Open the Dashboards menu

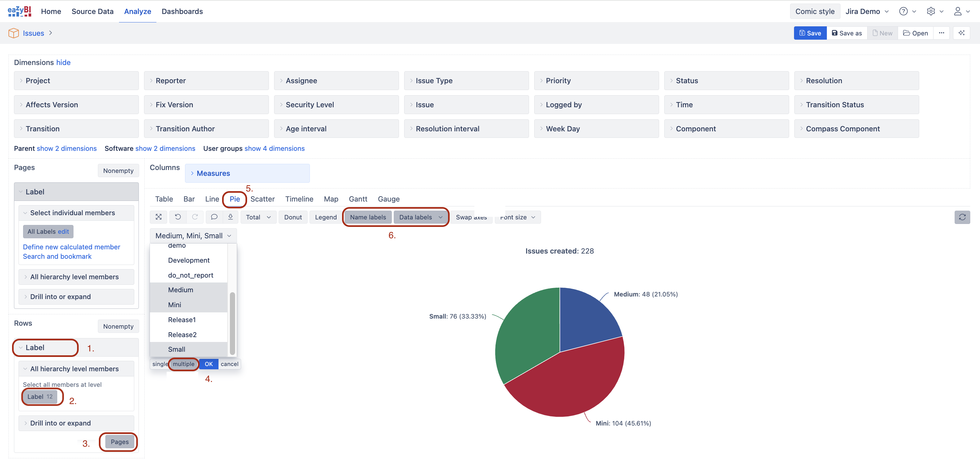pos(182,11)
